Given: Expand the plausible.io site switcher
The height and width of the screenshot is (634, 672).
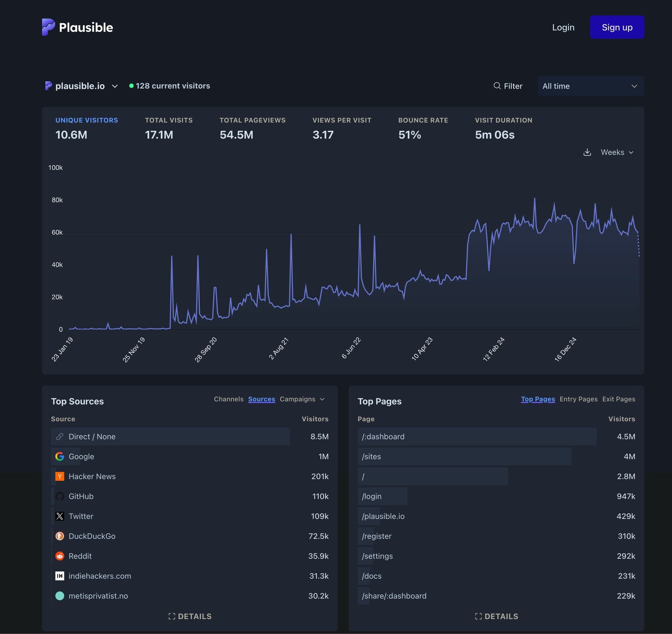Looking at the screenshot, I should [82, 86].
